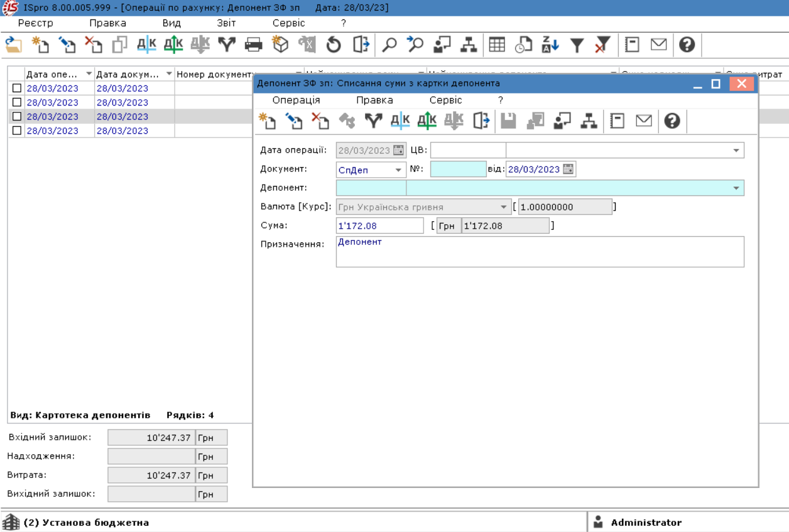
Task: Click the Призначення text area containing Депонент
Action: [x=540, y=252]
